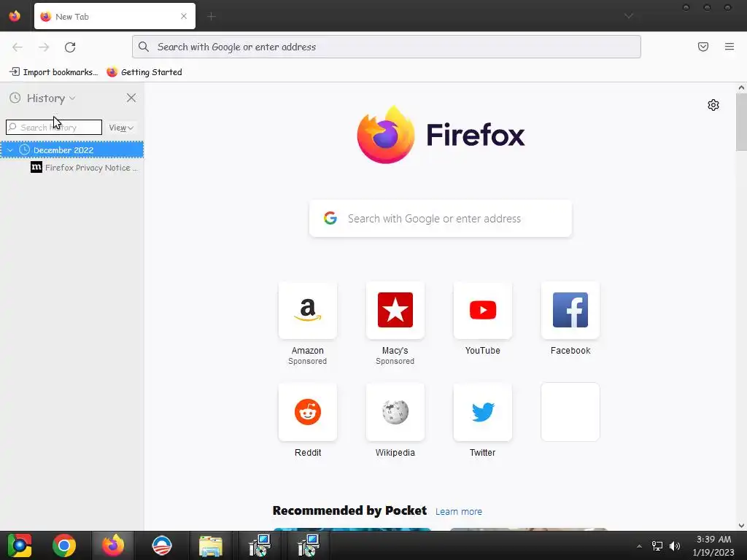Select the New Tab tab
Screen dimensions: 747x560
tap(115, 16)
